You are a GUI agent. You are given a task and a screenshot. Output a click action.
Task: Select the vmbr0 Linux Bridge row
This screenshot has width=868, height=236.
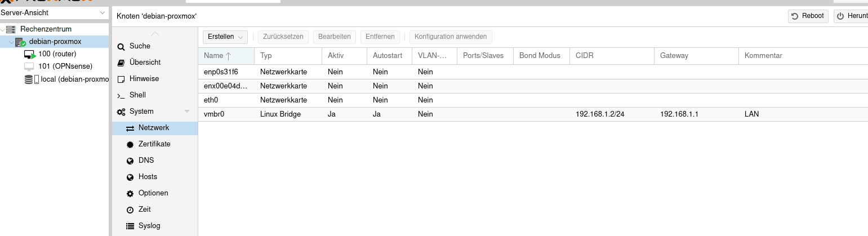pyautogui.click(x=533, y=114)
